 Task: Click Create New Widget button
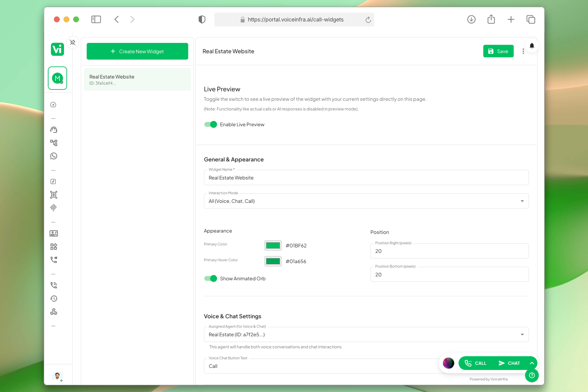137,51
